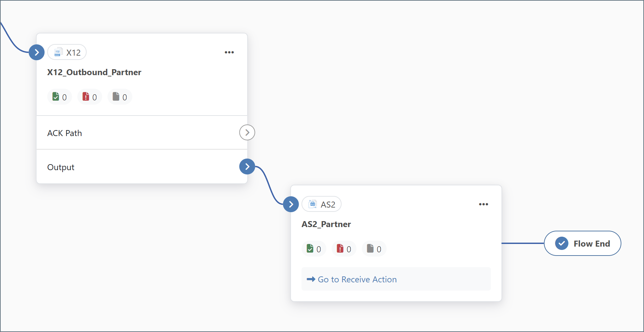
Task: Click the AS2 protocol icon on AS2_Partner
Action: point(312,204)
